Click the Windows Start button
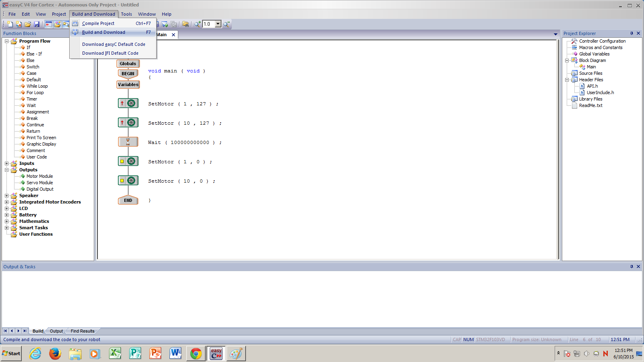This screenshot has width=644, height=362. (11, 354)
